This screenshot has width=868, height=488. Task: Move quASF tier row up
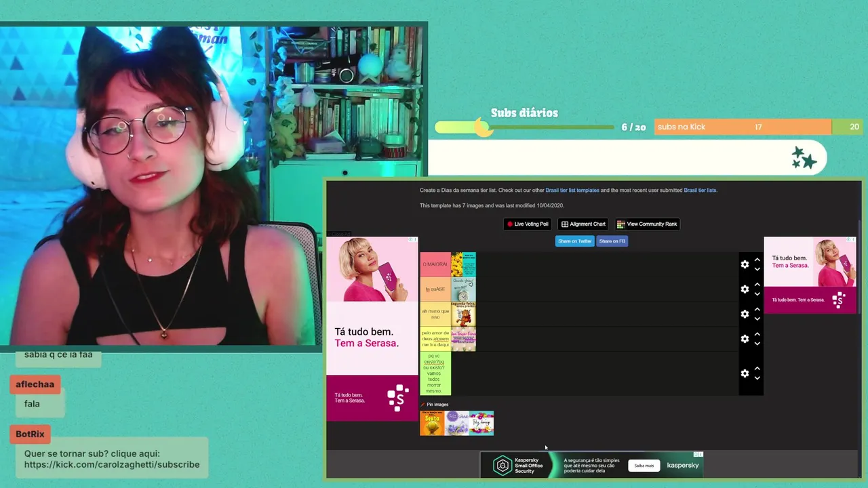click(757, 285)
